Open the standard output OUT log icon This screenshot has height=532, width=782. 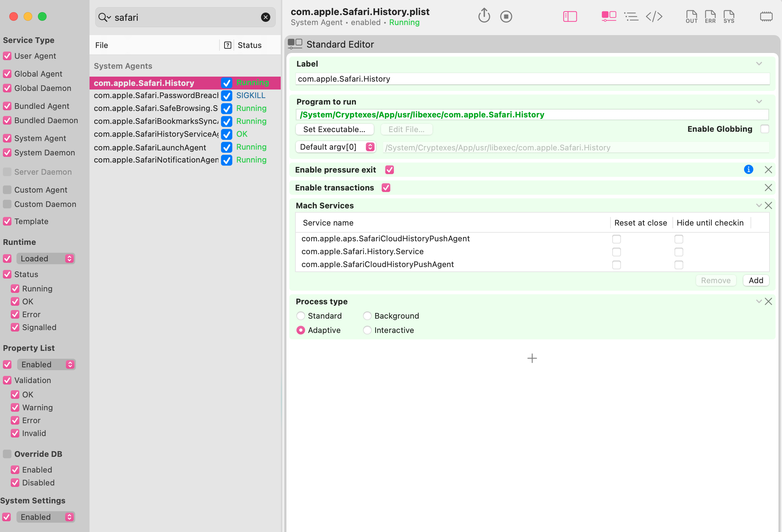tap(691, 16)
